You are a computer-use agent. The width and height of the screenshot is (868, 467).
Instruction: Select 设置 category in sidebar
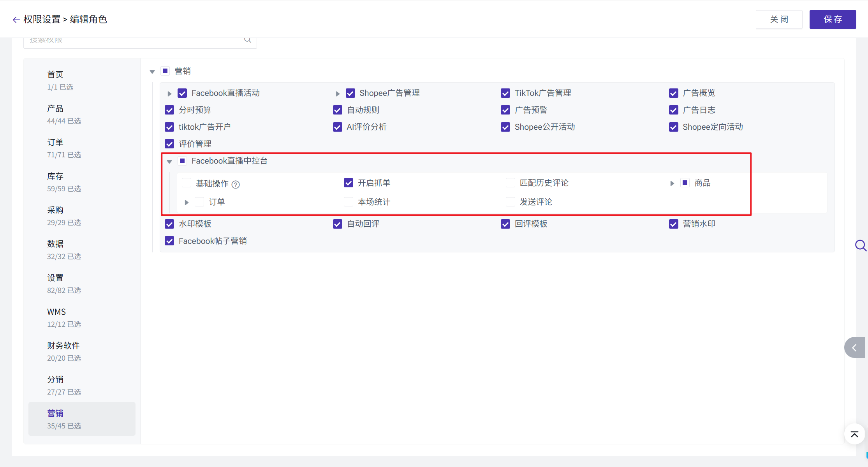click(82, 284)
